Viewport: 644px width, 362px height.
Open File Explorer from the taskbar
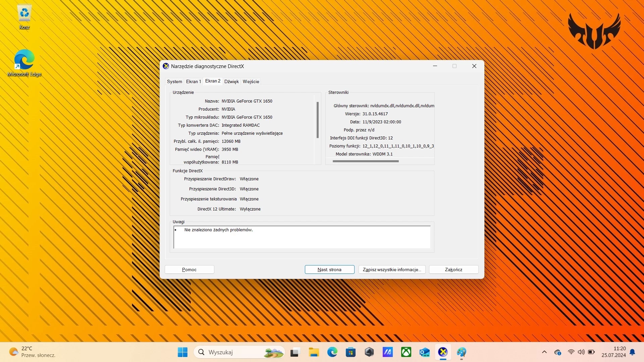(314, 352)
